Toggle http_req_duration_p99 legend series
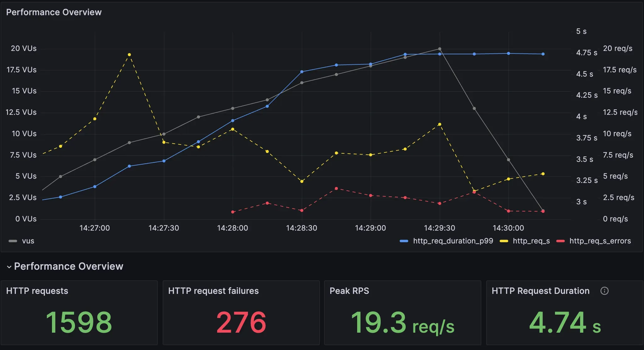 pos(453,241)
